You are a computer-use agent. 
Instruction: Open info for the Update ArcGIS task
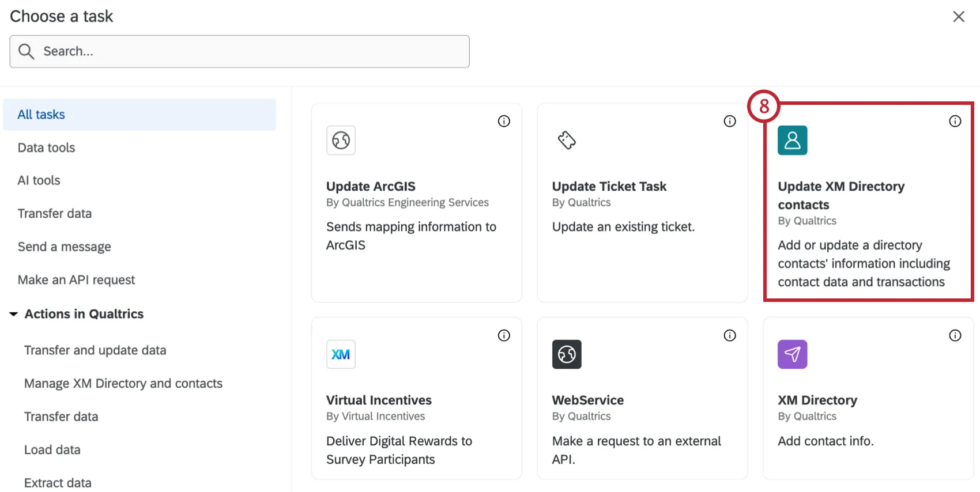pyautogui.click(x=504, y=121)
